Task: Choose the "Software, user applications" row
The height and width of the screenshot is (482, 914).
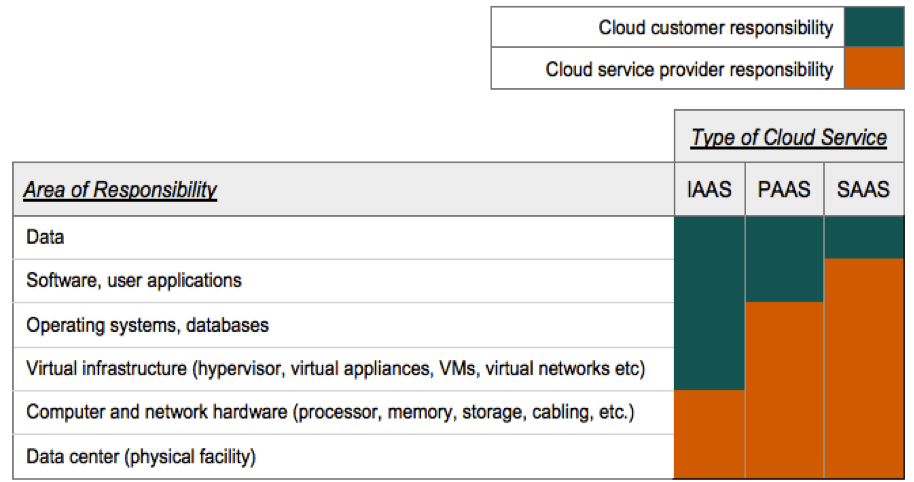Action: coord(134,281)
